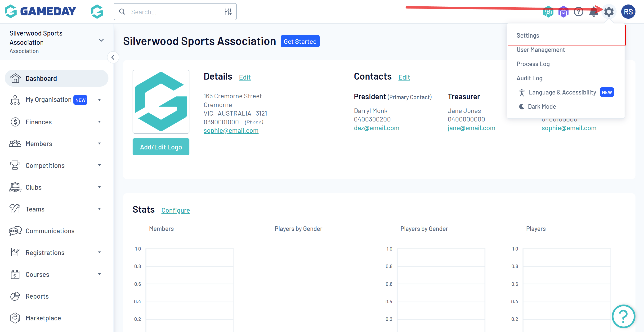The image size is (644, 332).
Task: Choose User Management menu entry
Action: 541,49
